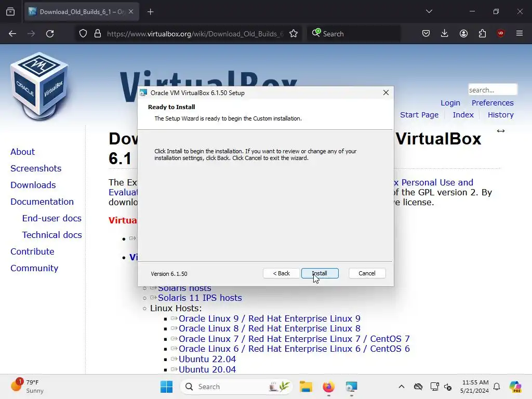Expand the list all tabs dropdown
The image size is (532, 399).
(x=429, y=11)
